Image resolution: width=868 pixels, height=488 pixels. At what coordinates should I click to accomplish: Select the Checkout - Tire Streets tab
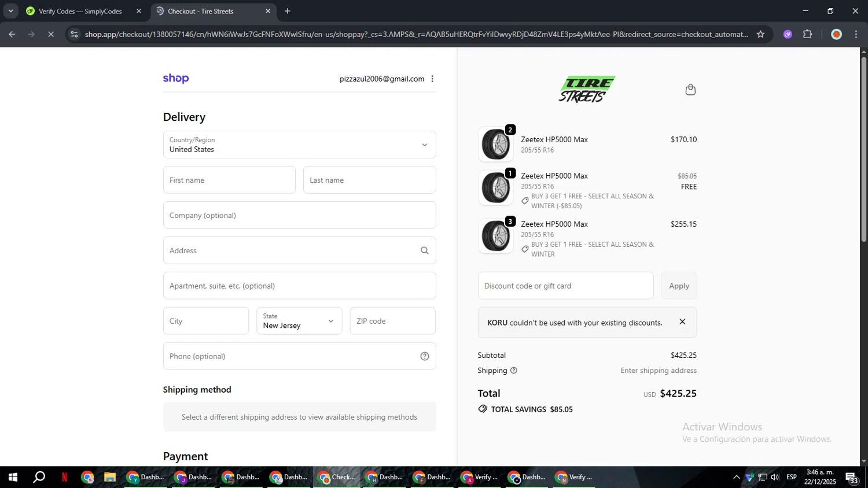[x=200, y=11]
